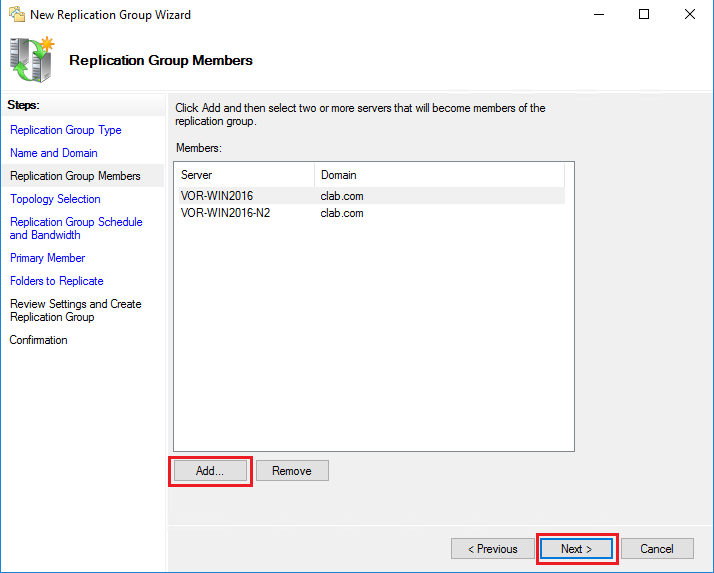
Task: Select the VOR-WIN2016 server row
Action: tap(217, 196)
